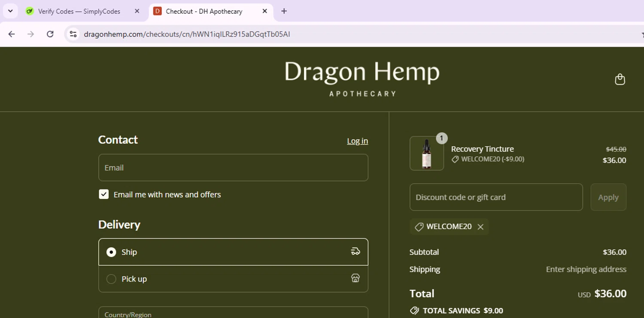Open a new browser tab
Image resolution: width=644 pixels, height=318 pixels.
(284, 11)
